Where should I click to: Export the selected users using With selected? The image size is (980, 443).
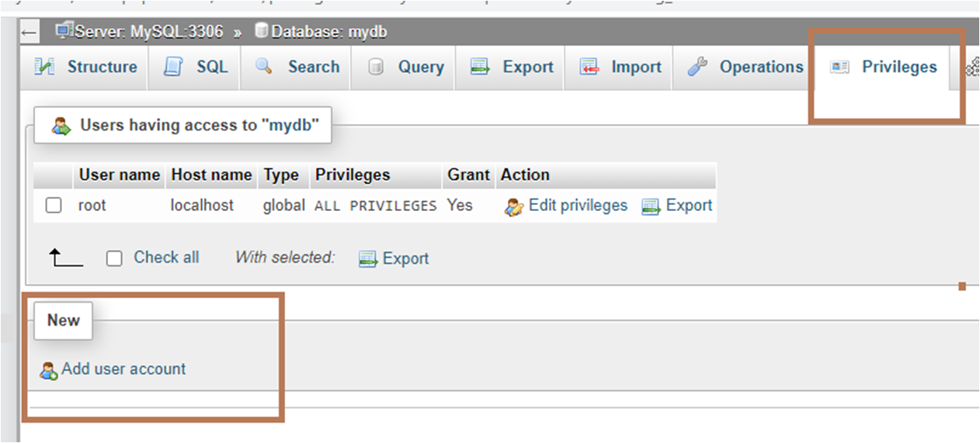[405, 258]
